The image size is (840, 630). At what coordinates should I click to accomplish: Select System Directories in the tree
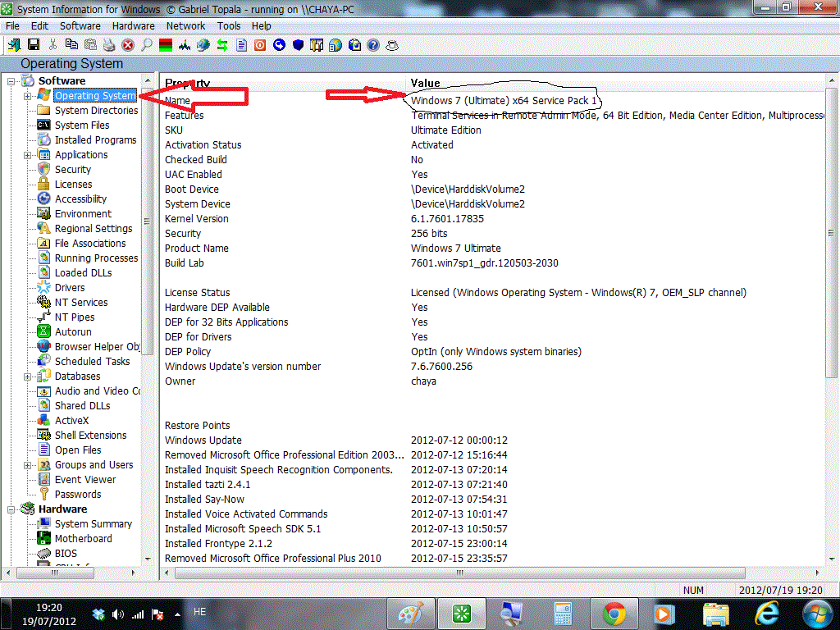tap(97, 111)
